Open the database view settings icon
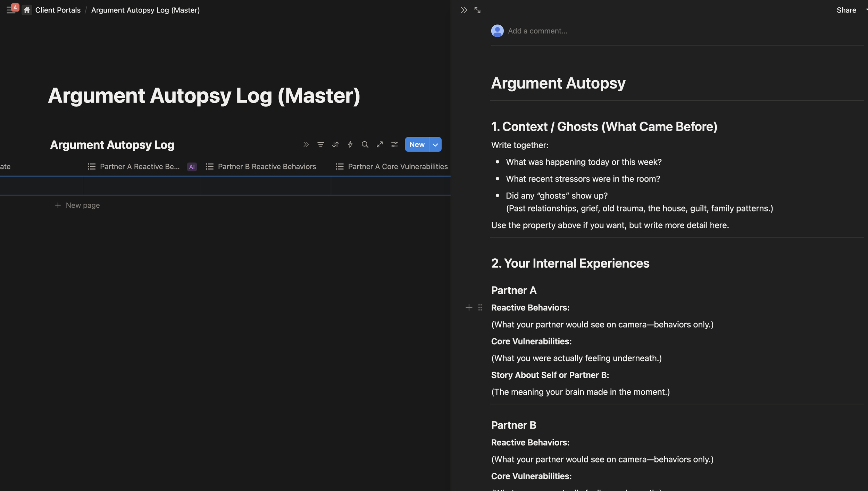This screenshot has height=491, width=868. 394,144
